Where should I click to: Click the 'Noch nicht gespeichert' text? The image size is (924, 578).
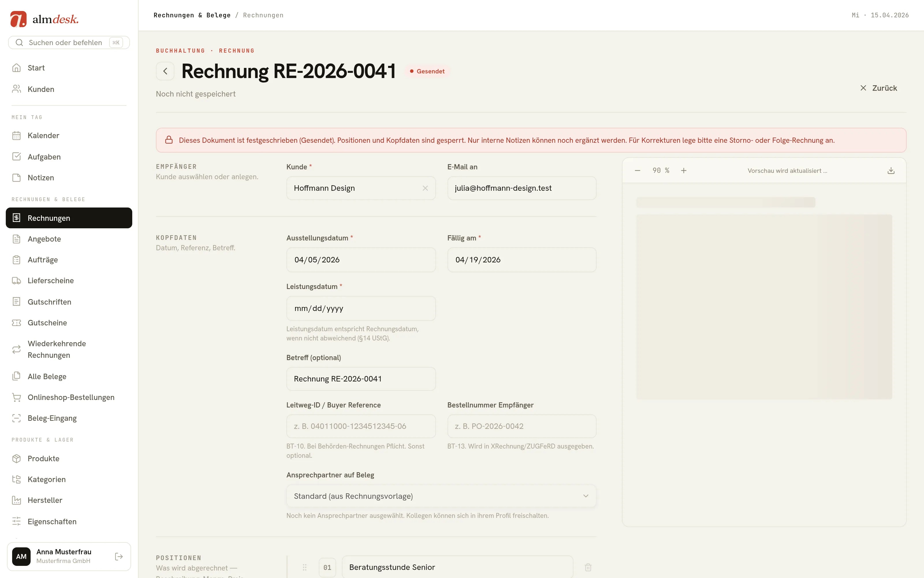point(195,94)
